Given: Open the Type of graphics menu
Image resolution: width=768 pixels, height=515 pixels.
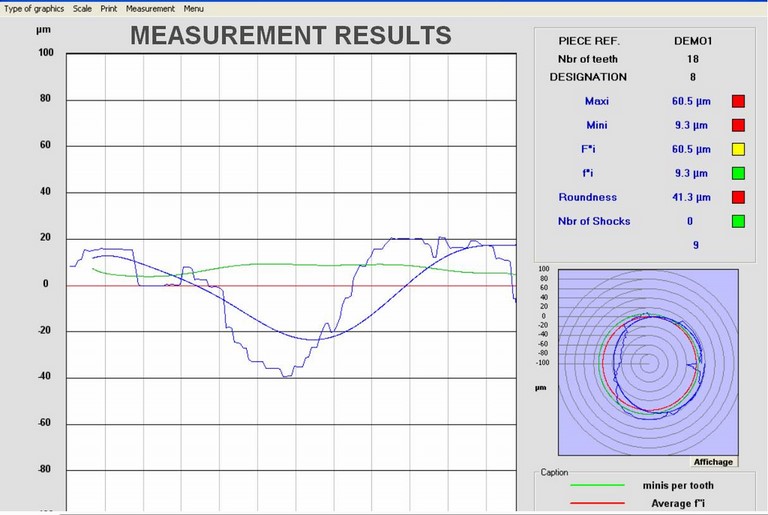Looking at the screenshot, I should pyautogui.click(x=34, y=8).
